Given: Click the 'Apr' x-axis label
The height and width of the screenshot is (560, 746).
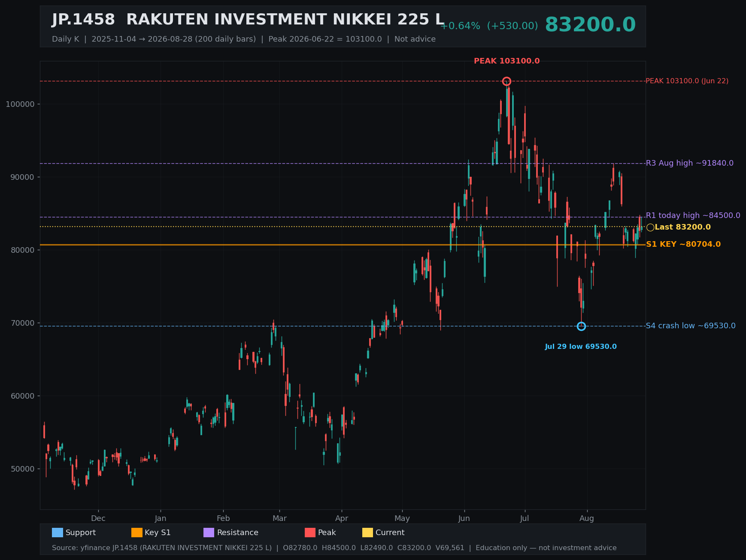Looking at the screenshot, I should click(x=342, y=518).
